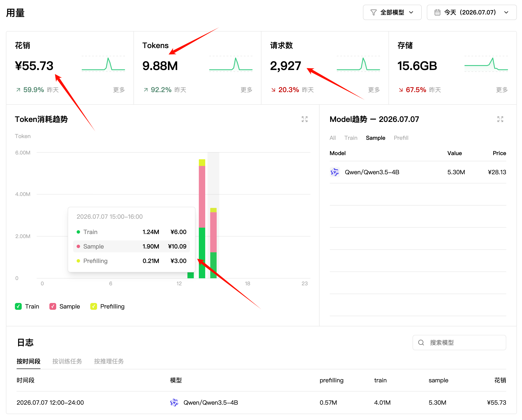Click the Qwen logo in the 日志 row
This screenshot has height=420, width=522.
[174, 402]
